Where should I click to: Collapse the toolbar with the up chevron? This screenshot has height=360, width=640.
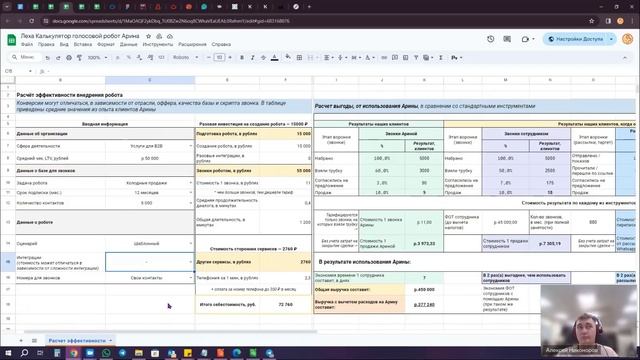click(624, 58)
